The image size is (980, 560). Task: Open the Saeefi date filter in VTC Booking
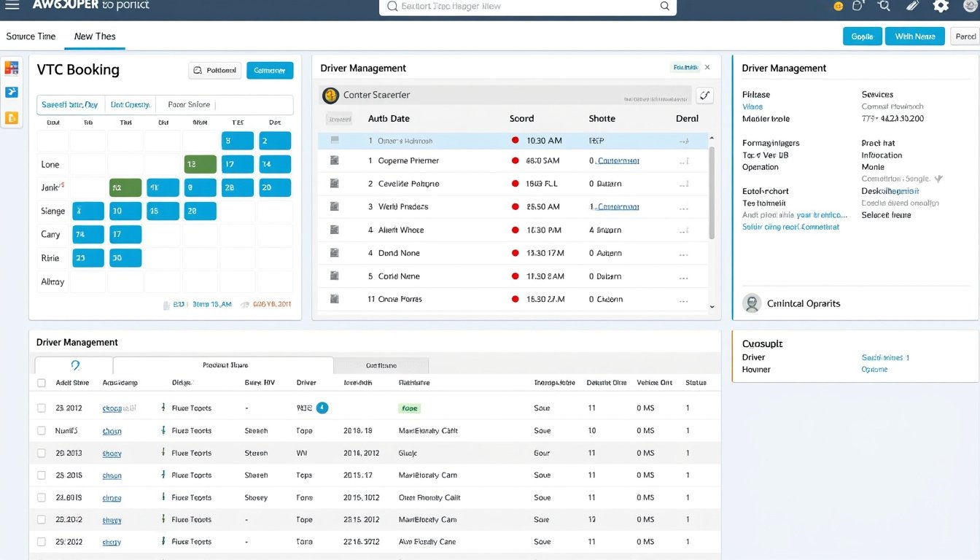click(x=71, y=104)
